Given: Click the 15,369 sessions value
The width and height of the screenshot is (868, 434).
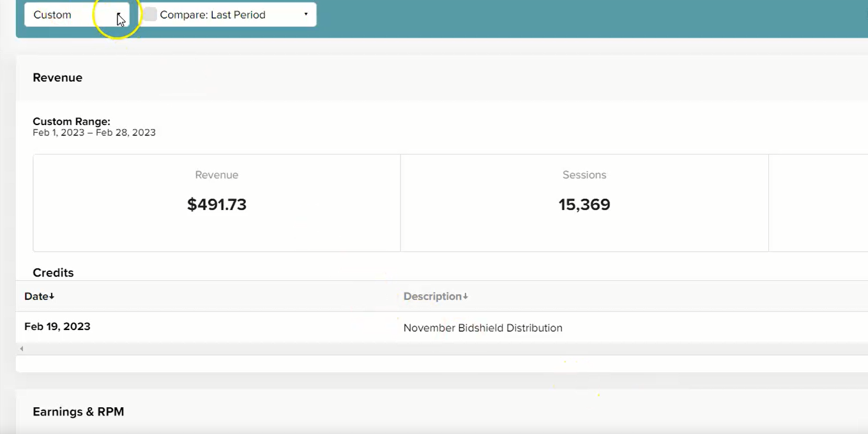Looking at the screenshot, I should point(584,204).
